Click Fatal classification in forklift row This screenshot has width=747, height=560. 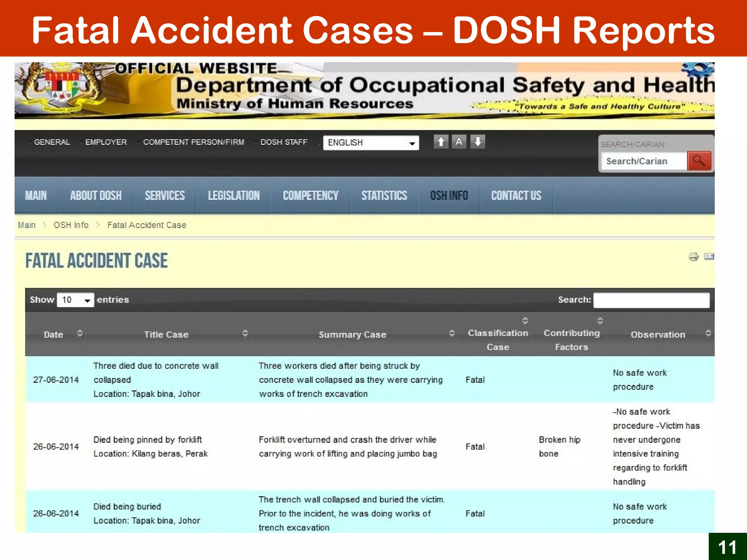475,447
